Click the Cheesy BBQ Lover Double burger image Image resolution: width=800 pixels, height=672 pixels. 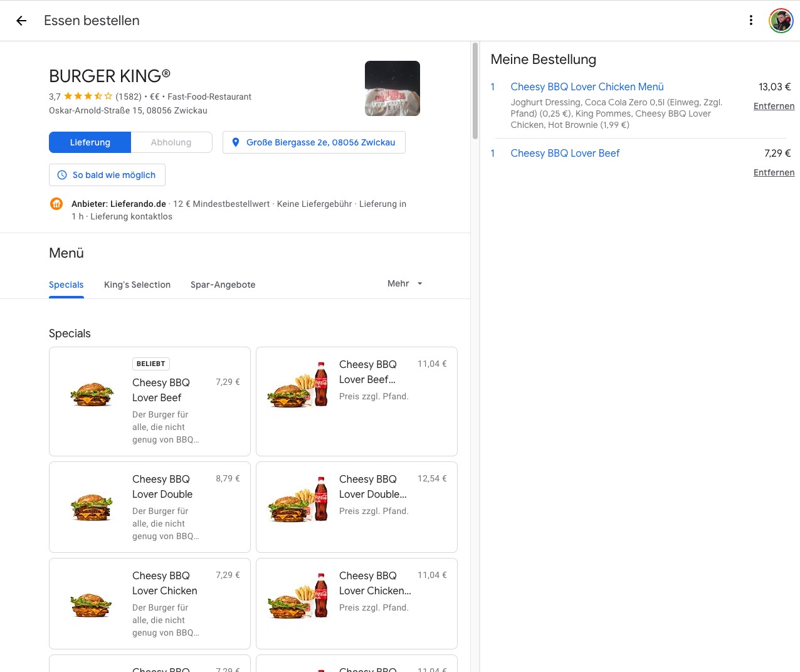[92, 508]
